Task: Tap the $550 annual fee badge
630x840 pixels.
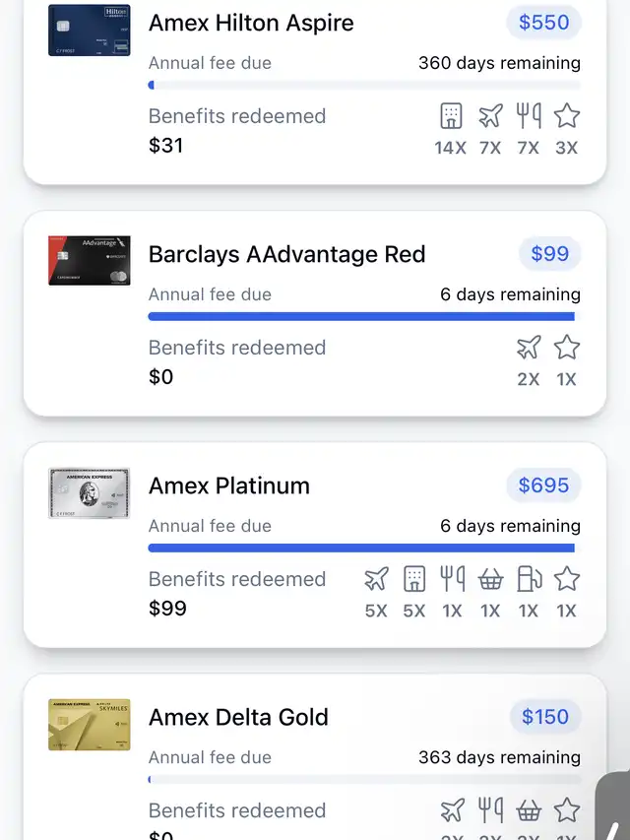Action: 543,23
